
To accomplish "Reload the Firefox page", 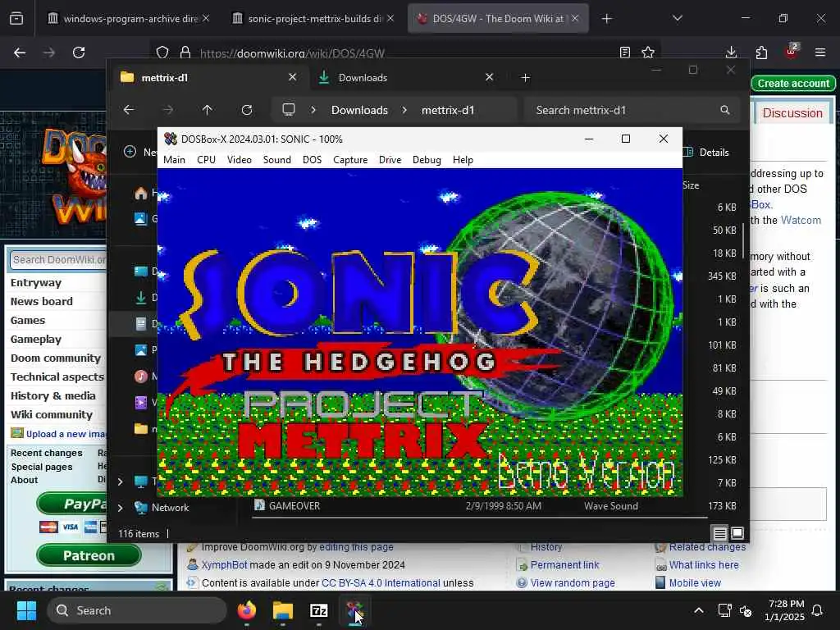I will pyautogui.click(x=79, y=52).
